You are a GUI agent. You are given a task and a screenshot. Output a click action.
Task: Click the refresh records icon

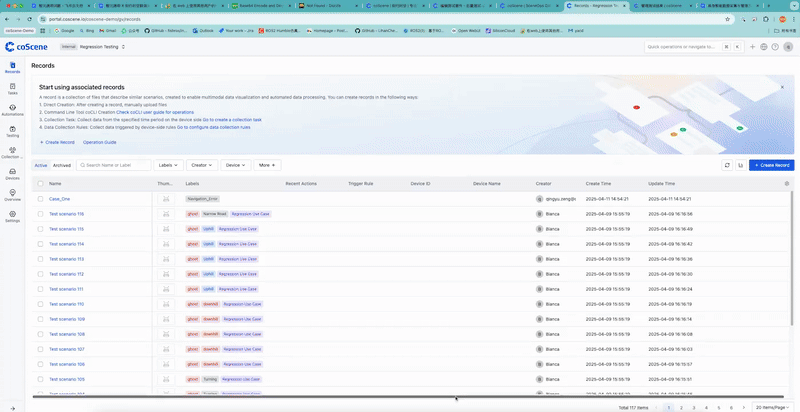point(727,165)
